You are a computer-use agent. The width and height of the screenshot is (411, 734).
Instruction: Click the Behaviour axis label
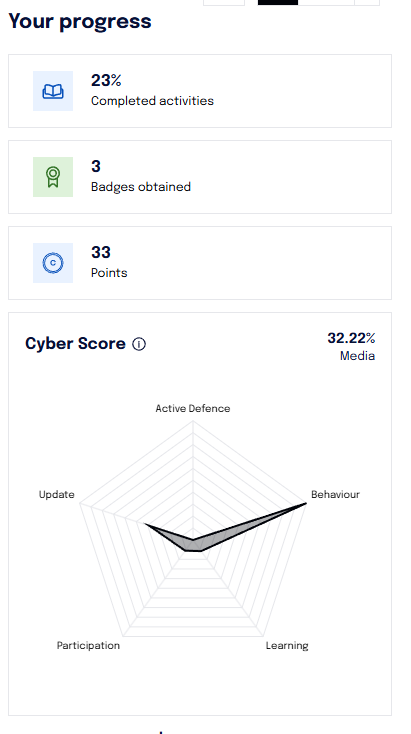(x=335, y=494)
